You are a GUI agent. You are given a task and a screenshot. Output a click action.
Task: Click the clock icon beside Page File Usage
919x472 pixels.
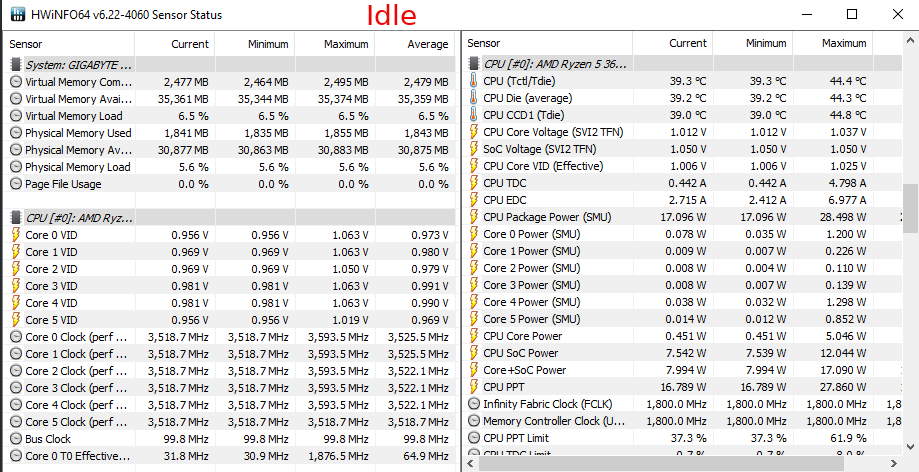pyautogui.click(x=16, y=184)
